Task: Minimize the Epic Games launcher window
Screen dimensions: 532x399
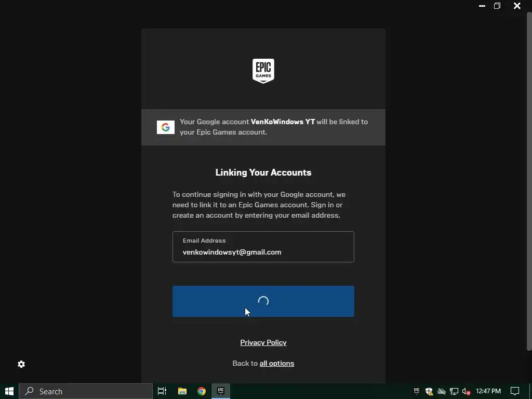Action: (x=482, y=6)
